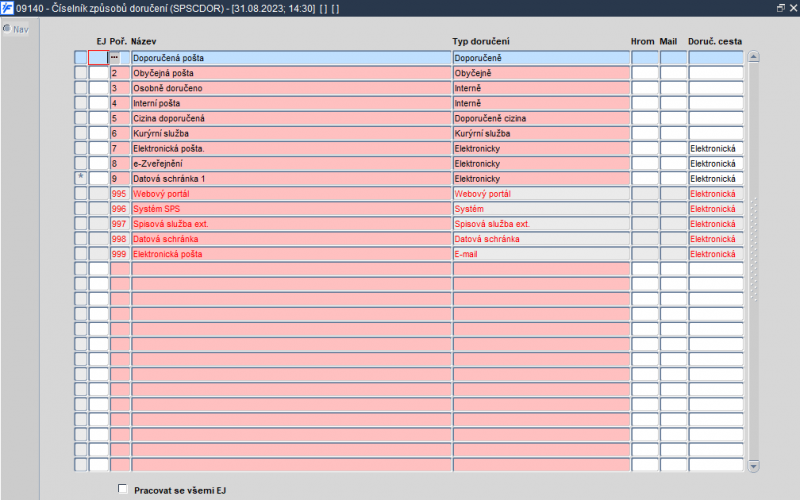The height and width of the screenshot is (500, 800).
Task: Click row selector of the Obyčejná pošta row
Action: point(81,73)
